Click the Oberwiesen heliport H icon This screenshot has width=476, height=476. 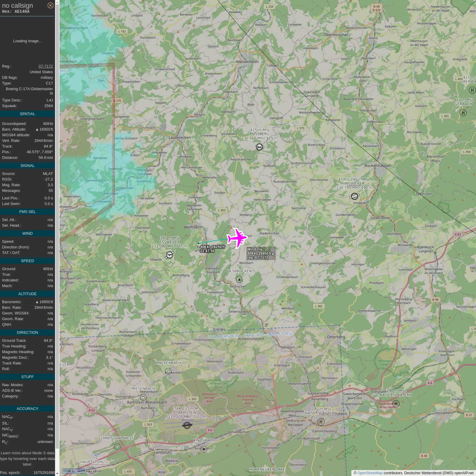472,90
